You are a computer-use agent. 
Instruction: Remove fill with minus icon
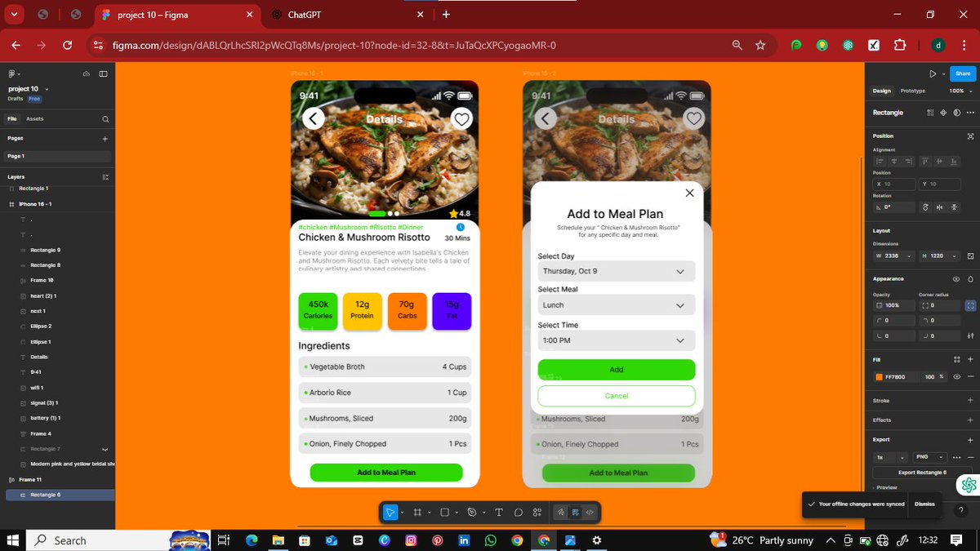click(x=970, y=376)
